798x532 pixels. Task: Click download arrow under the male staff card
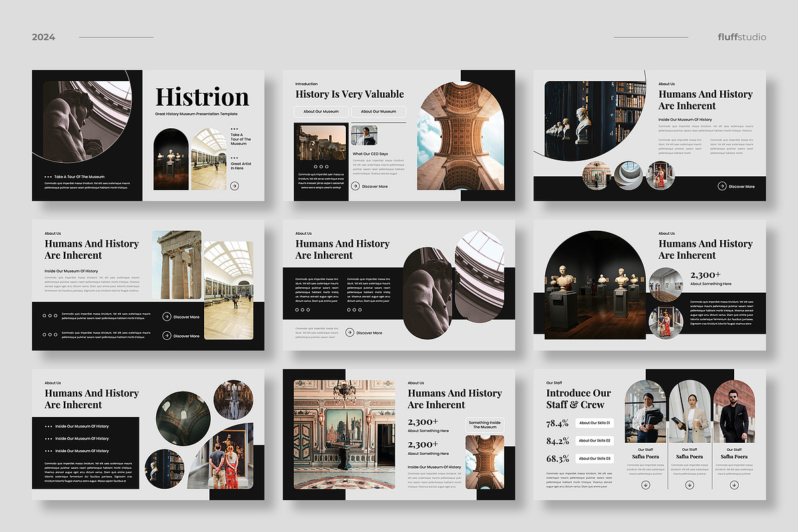[x=735, y=485]
